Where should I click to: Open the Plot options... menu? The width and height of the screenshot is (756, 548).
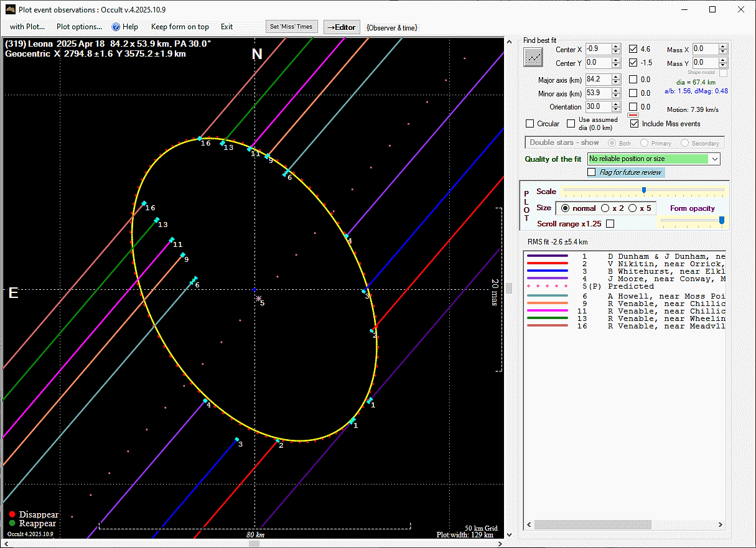[x=79, y=27]
